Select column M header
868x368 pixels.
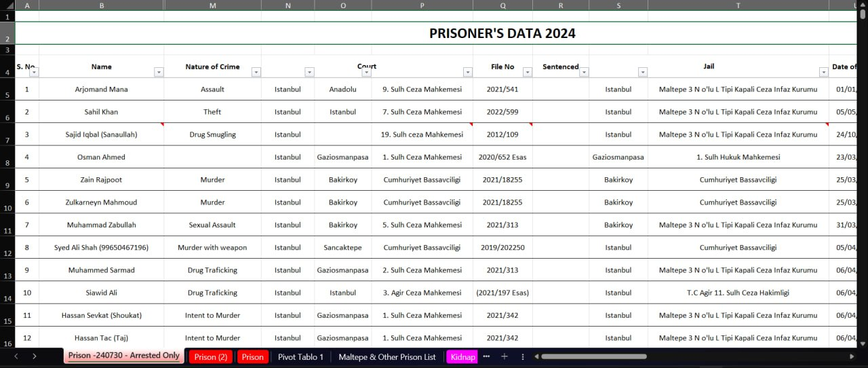(213, 5)
